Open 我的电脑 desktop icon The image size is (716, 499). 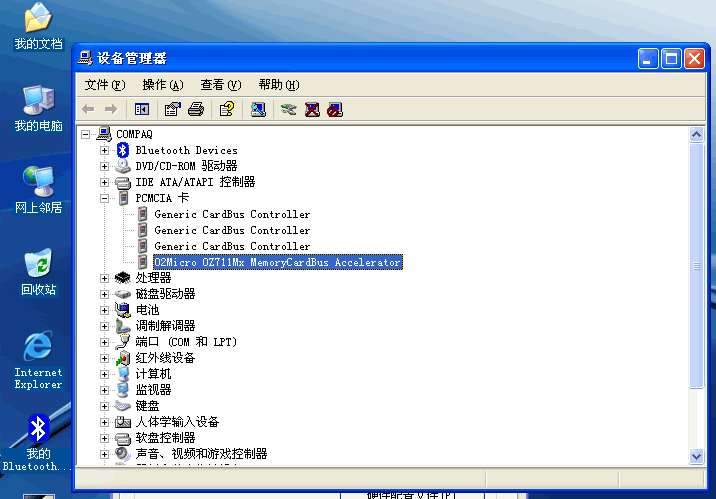38,108
